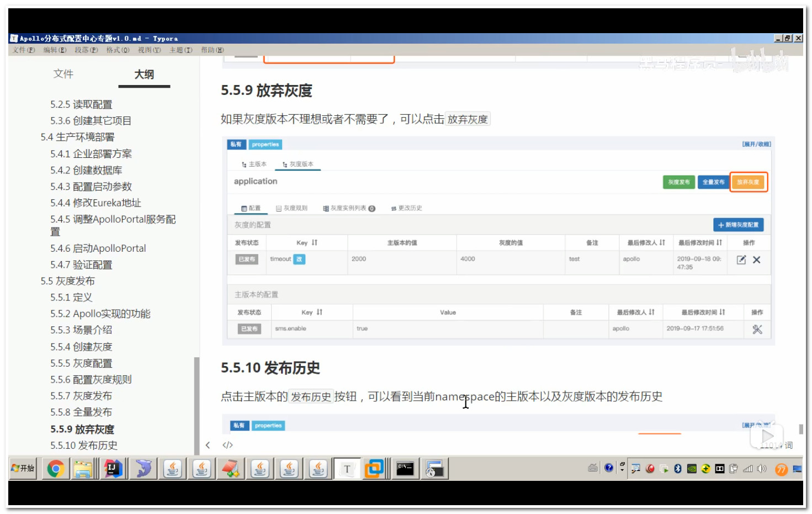
Task: Open the 格式(O) menu
Action: coord(118,50)
